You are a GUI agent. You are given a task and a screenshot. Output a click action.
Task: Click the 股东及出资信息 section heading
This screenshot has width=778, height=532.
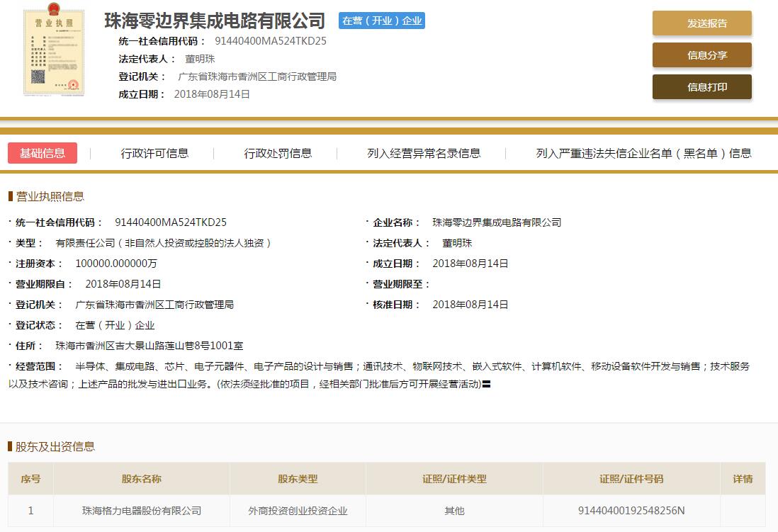tap(55, 446)
